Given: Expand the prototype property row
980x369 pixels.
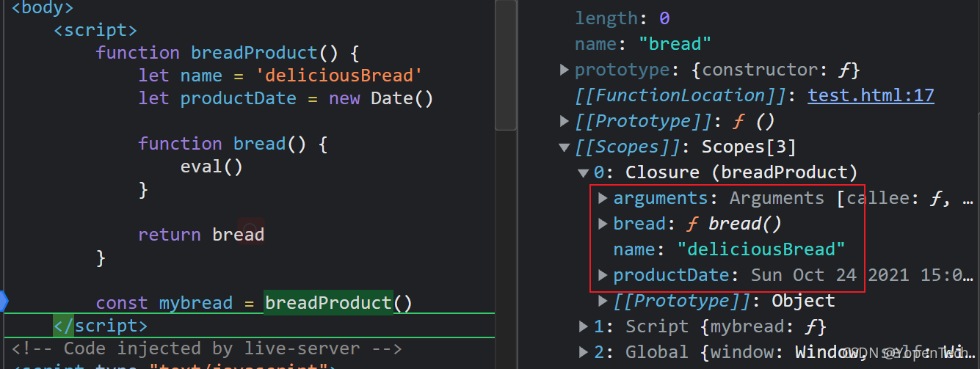Looking at the screenshot, I should (x=565, y=70).
